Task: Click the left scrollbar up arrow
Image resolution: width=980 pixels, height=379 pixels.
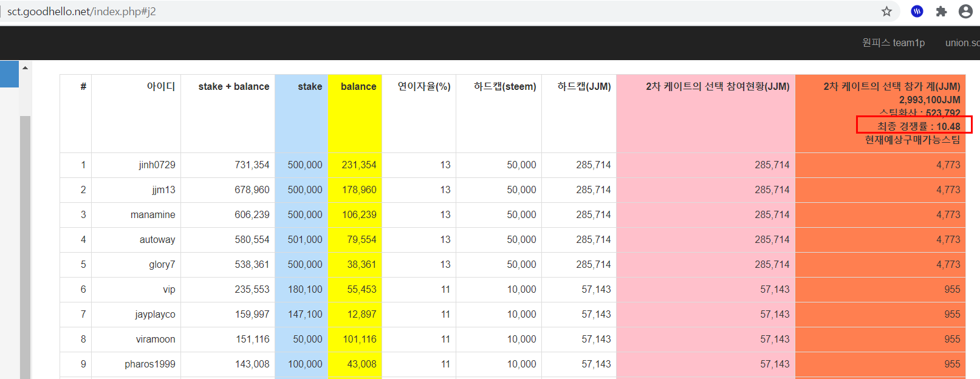Action: click(x=25, y=67)
